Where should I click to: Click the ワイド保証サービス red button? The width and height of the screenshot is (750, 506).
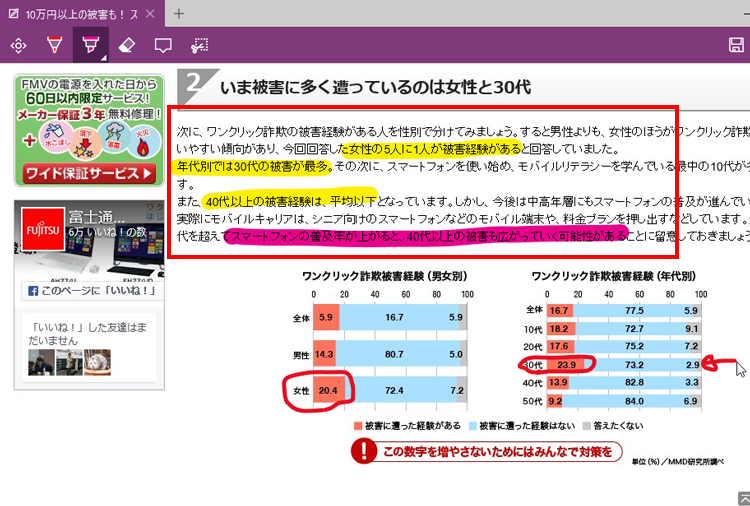(x=88, y=173)
